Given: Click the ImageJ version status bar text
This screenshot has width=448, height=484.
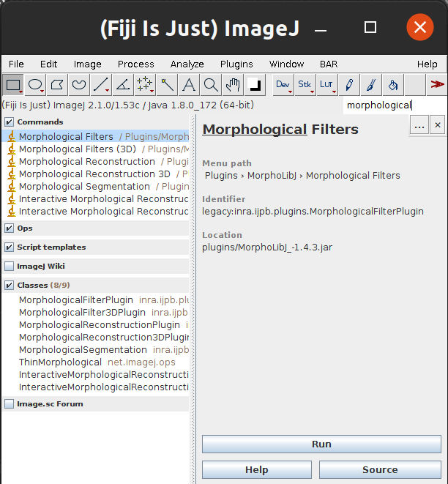Looking at the screenshot, I should 128,105.
